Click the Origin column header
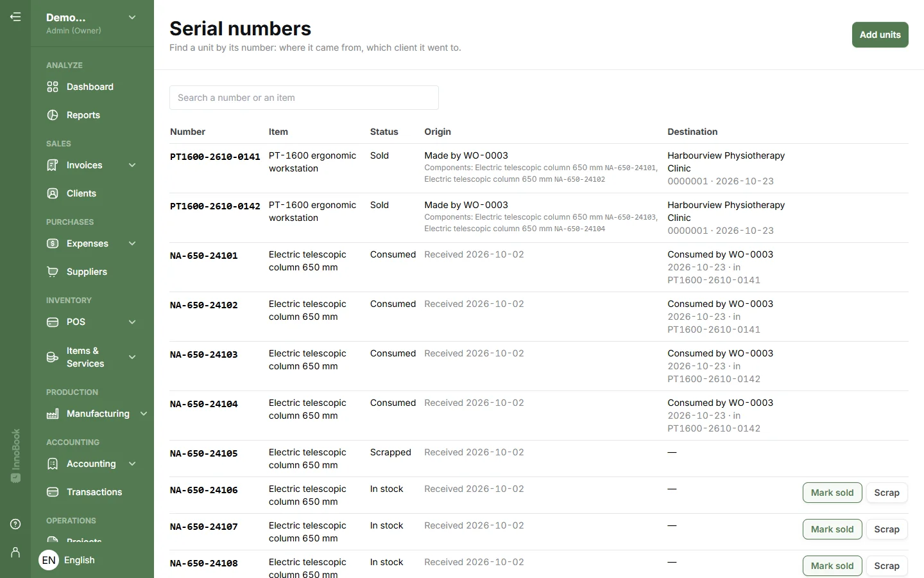Screen dimensions: 924x578 (x=438, y=132)
